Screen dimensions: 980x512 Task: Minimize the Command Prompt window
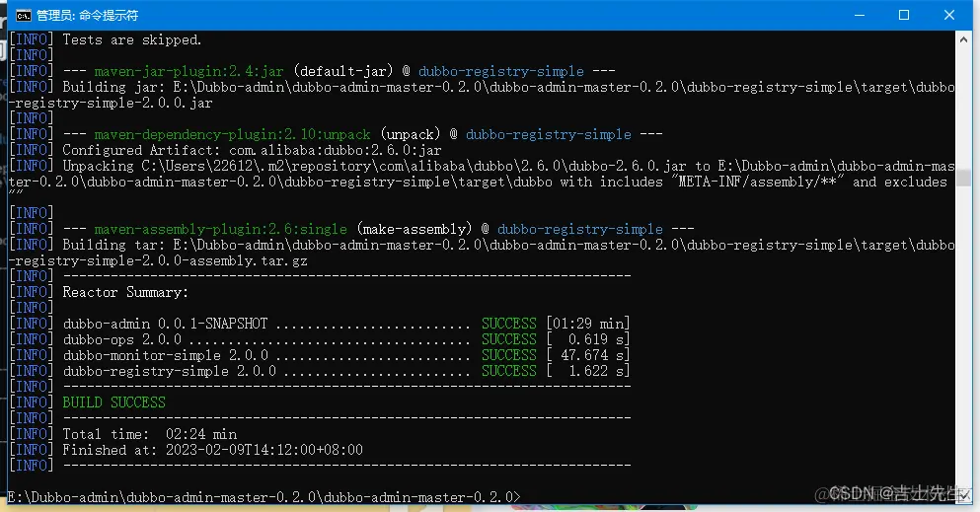(x=860, y=15)
